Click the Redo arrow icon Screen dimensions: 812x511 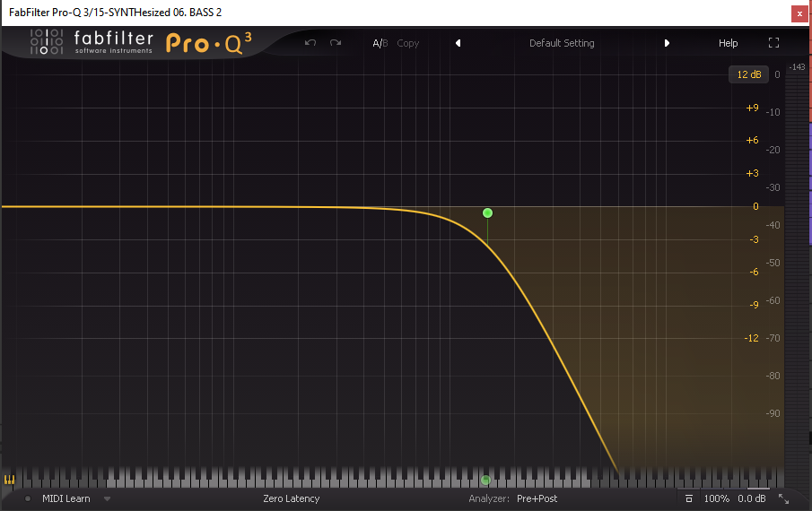tap(336, 43)
